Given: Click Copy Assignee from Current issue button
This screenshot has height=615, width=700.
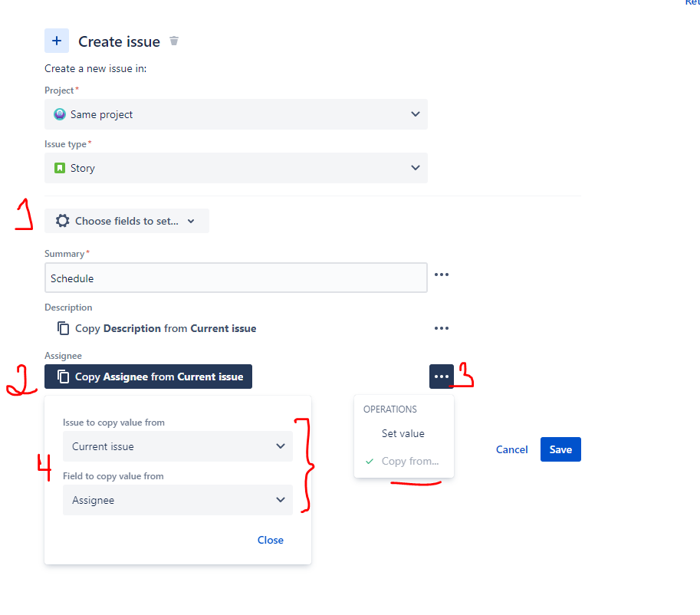Looking at the screenshot, I should 148,377.
